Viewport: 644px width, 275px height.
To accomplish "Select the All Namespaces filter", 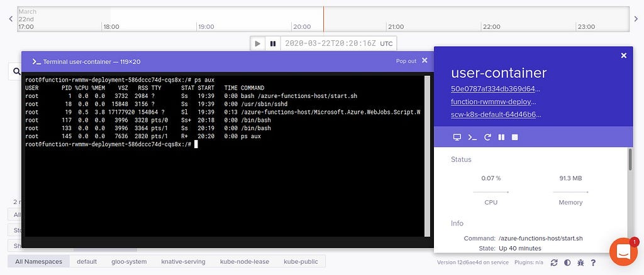I will click(38, 261).
